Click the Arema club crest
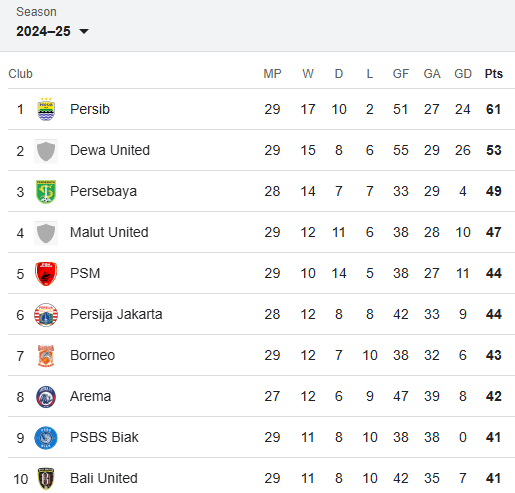 pos(46,397)
